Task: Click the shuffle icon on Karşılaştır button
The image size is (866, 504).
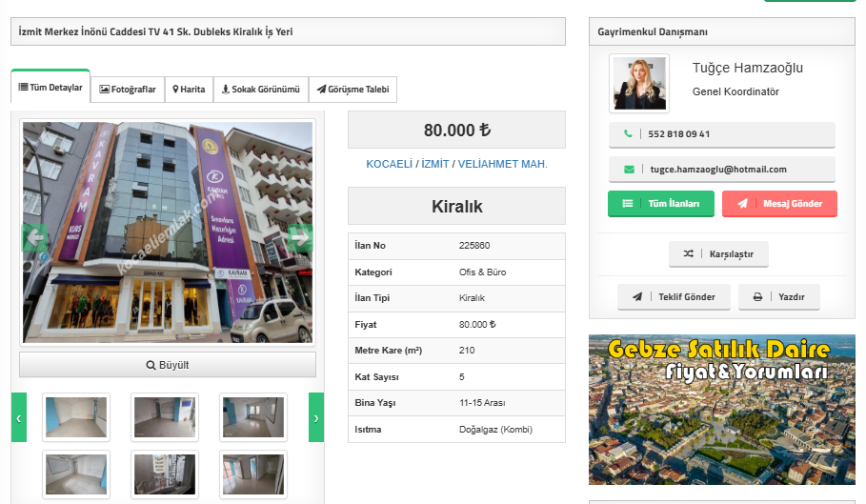Action: tap(689, 254)
